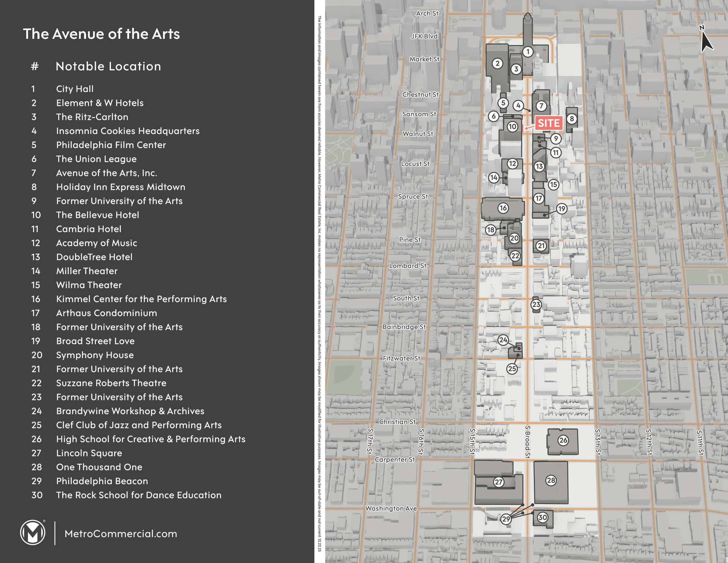Screen dimensions: 728x563
Task: Click the circled map marker number 27
Action: (499, 482)
